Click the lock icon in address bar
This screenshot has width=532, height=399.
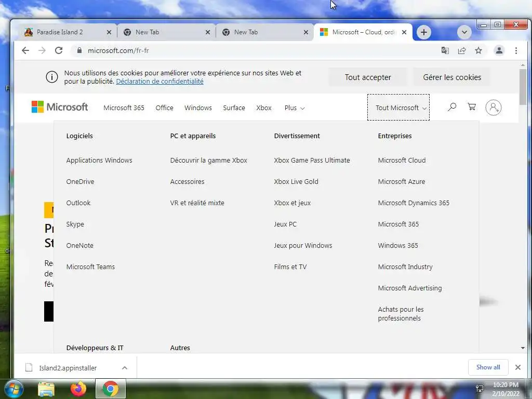[79, 50]
